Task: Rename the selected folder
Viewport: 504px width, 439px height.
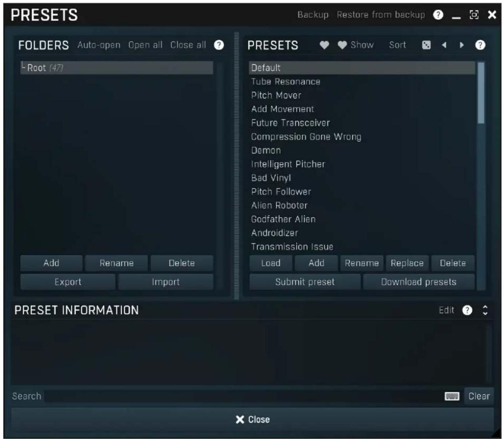Action: (117, 263)
